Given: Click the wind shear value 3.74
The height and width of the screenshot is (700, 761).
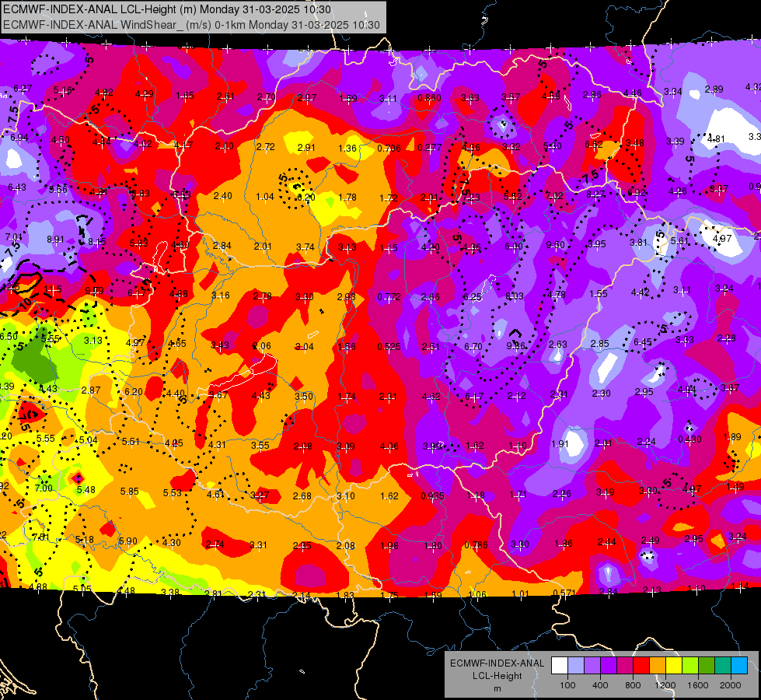Looking at the screenshot, I should [305, 247].
